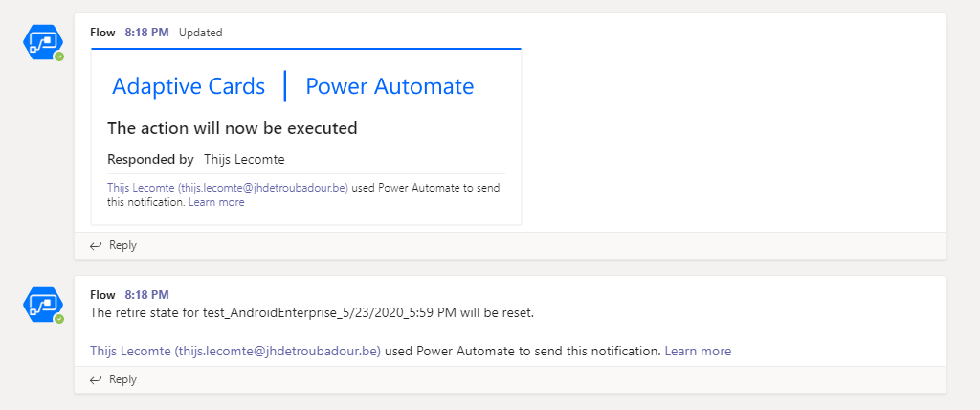
Task: Click the green presence badge on the top Flow avatar
Action: 59,57
